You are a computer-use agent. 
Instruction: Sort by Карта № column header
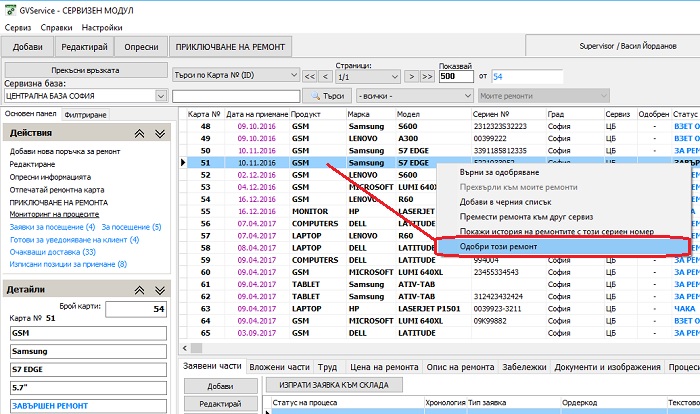point(204,114)
